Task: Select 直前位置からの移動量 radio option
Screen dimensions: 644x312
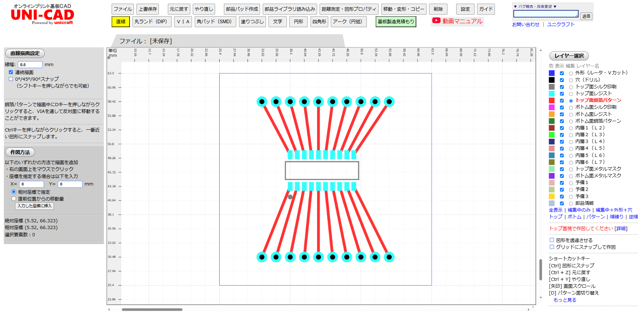Action: point(14,199)
